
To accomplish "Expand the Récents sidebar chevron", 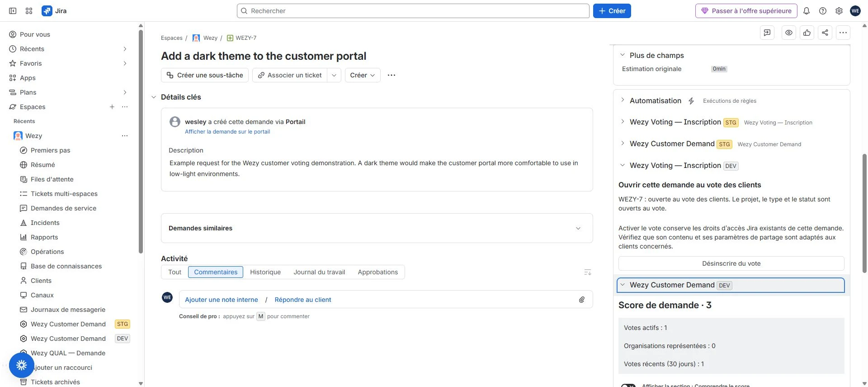I will [x=125, y=49].
